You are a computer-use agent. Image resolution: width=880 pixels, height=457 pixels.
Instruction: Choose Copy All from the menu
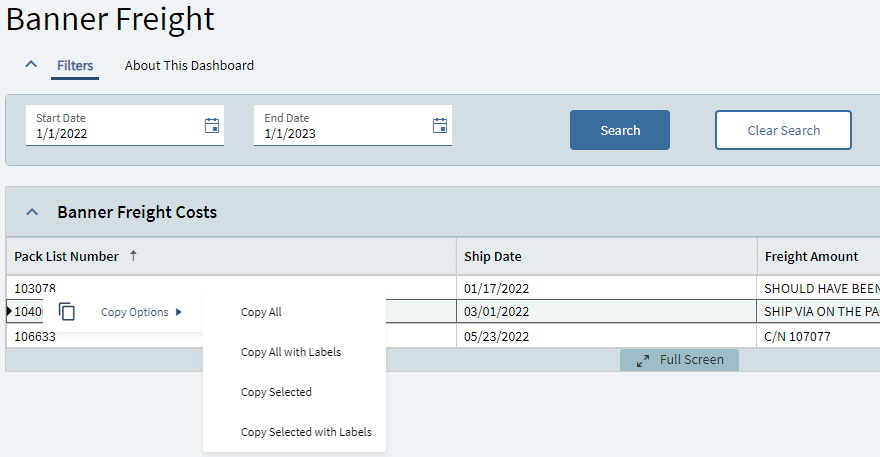pyautogui.click(x=261, y=312)
